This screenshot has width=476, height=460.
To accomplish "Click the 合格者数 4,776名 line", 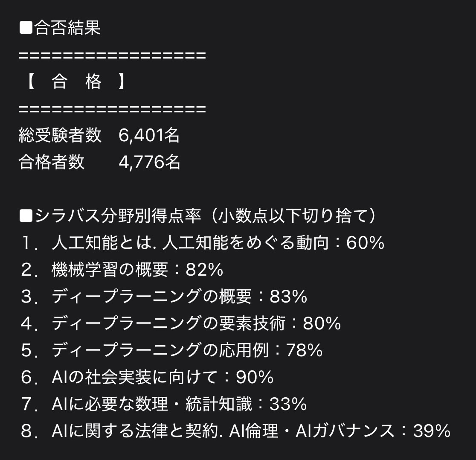I will (99, 162).
